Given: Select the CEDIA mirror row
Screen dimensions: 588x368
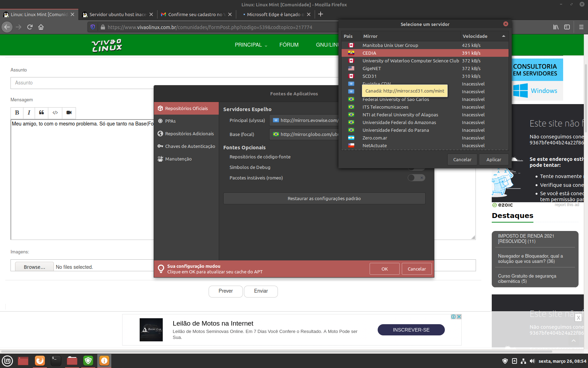Looking at the screenshot, I should [x=425, y=53].
